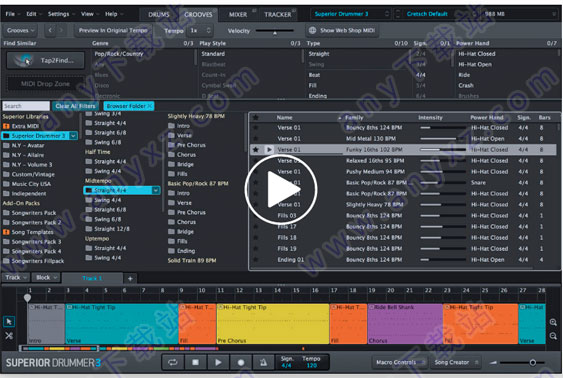563x378 pixels.
Task: Open the Superior Drummer 3 library selector
Action: 350,14
